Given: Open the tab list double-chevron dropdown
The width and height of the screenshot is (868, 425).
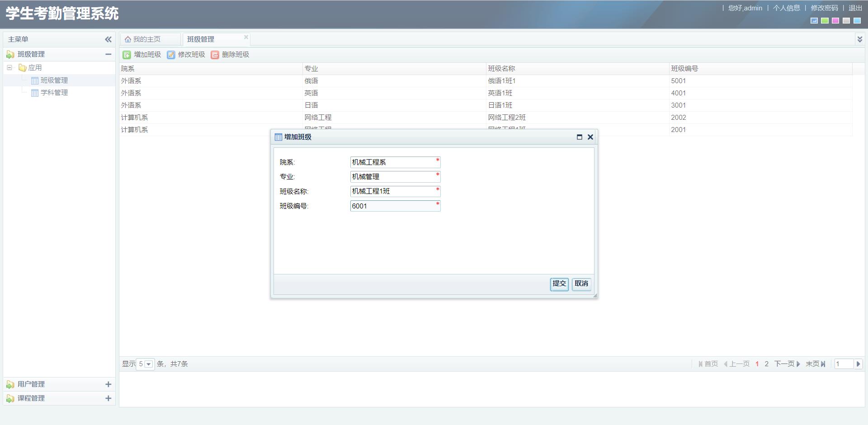Looking at the screenshot, I should [859, 39].
